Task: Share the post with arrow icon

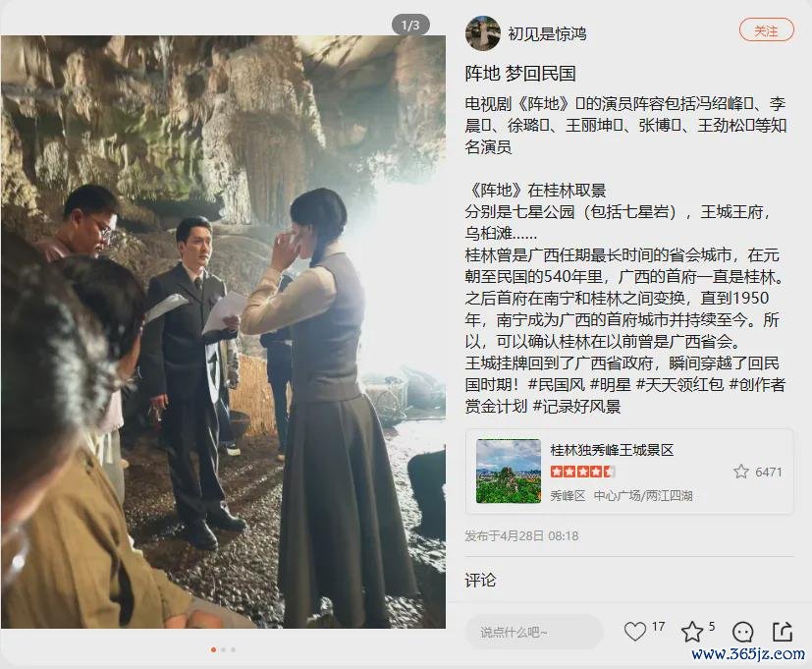Action: 783,632
